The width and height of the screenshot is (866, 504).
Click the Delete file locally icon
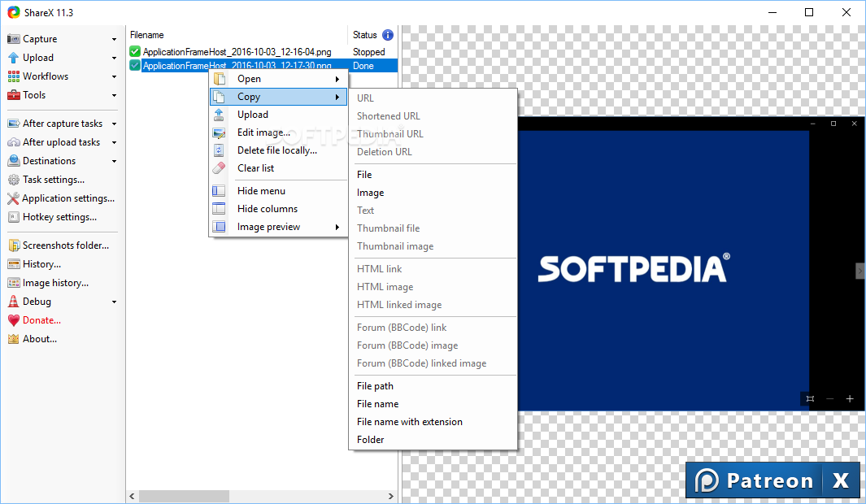(x=220, y=150)
